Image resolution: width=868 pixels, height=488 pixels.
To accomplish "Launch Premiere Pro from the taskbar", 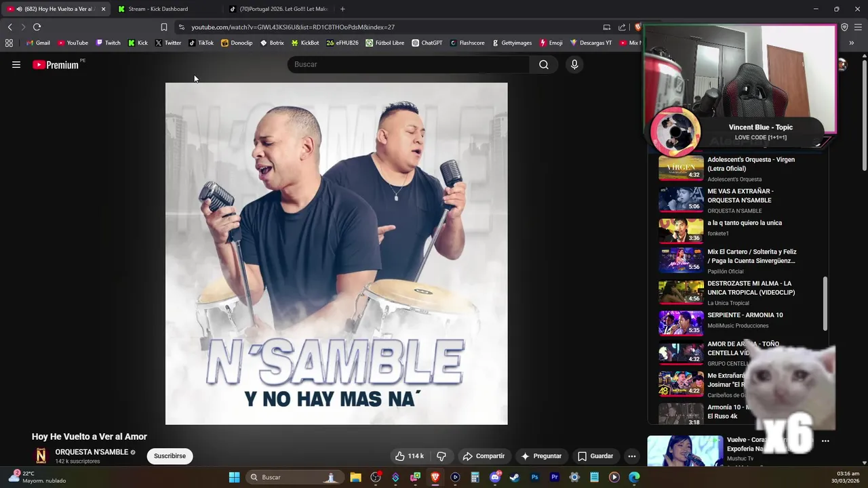I will pyautogui.click(x=554, y=477).
